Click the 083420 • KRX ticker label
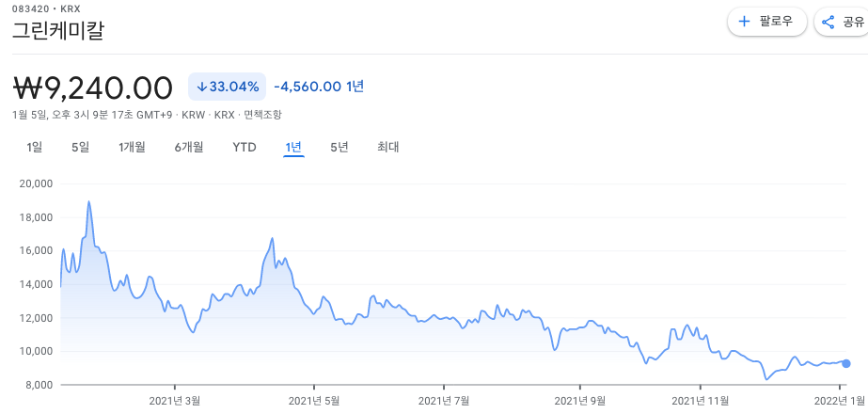Viewport: 868px width, 414px height. tap(46, 8)
